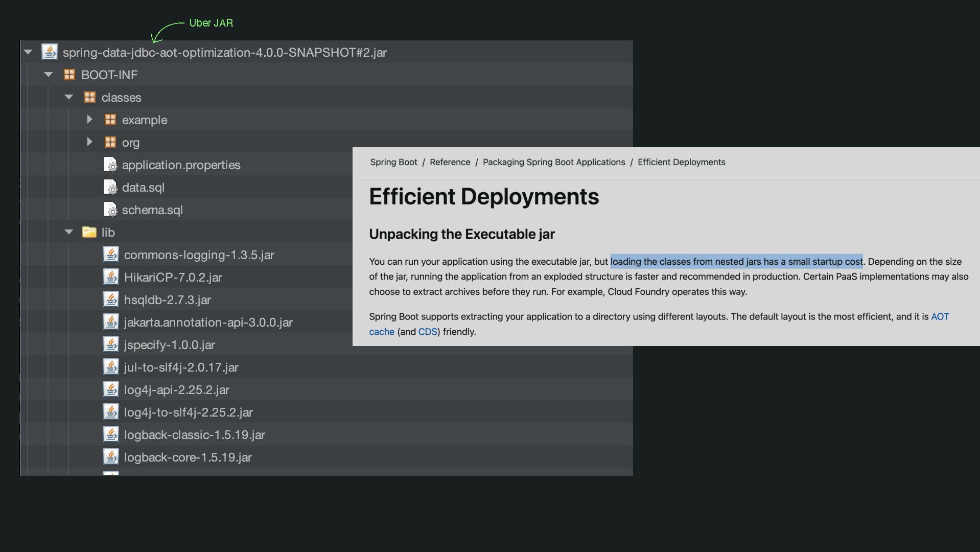
Task: Open the AOT cache link
Action: click(x=940, y=317)
